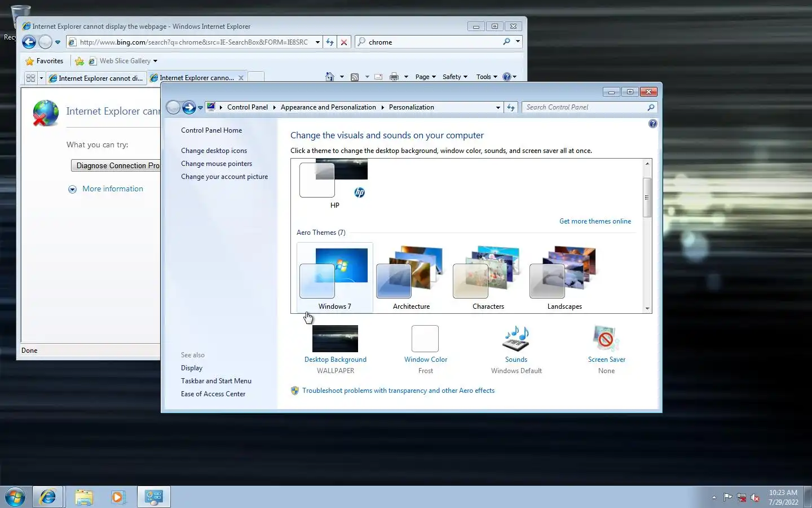The width and height of the screenshot is (812, 508).
Task: Show hidden icons arrow in the system tray
Action: [714, 497]
